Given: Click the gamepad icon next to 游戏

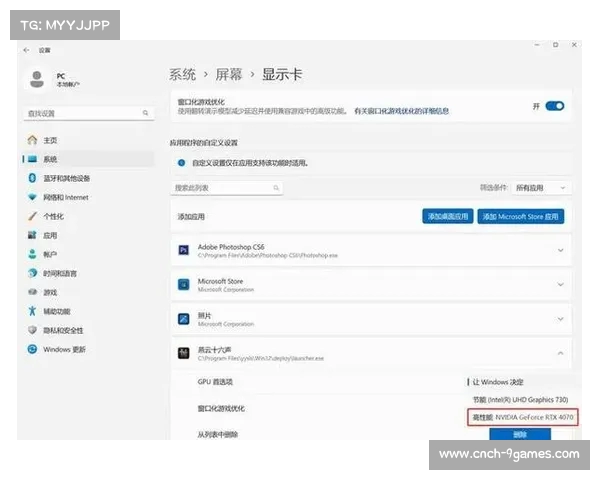Looking at the screenshot, I should click(33, 292).
